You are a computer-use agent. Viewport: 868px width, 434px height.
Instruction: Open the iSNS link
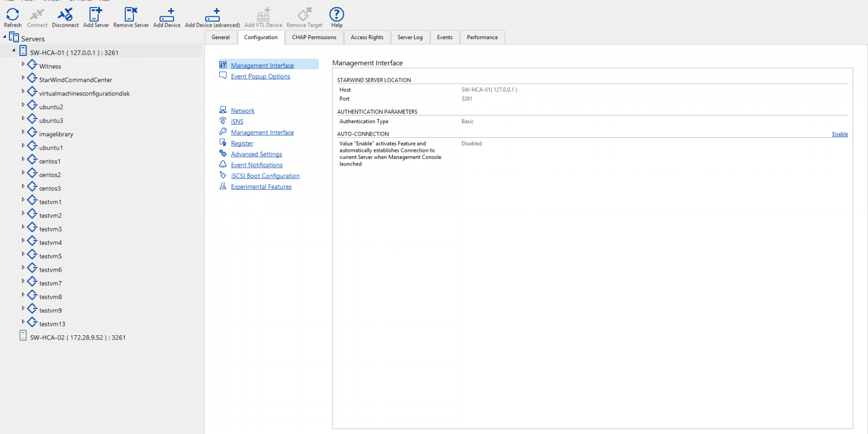coord(237,122)
